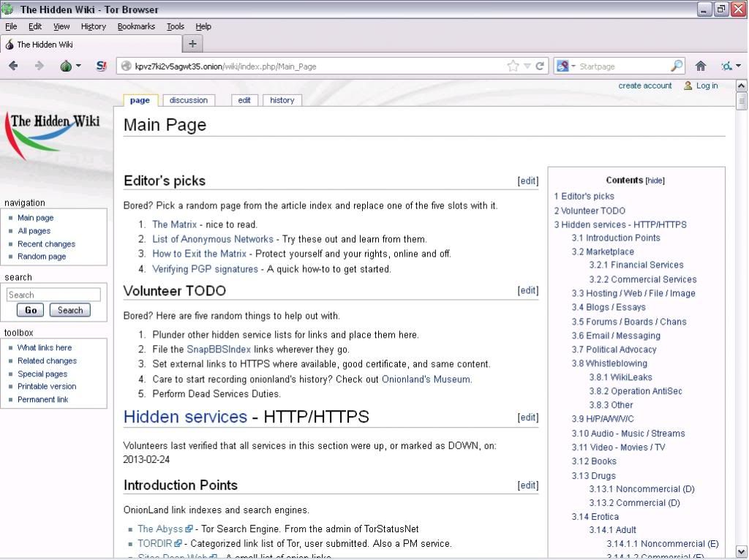Open the History menu
Image resolution: width=749 pixels, height=560 pixels.
[93, 26]
